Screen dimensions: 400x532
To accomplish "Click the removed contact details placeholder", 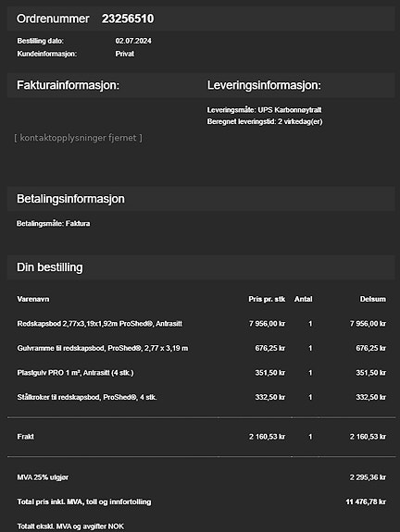I will [x=78, y=138].
